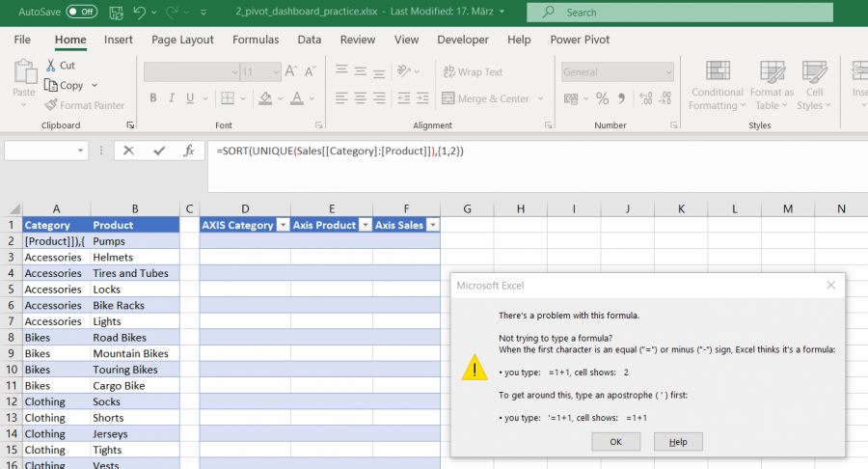Screen dimensions: 868x469
Task: Click OK in the Microsoft Excel dialog
Action: (x=615, y=442)
